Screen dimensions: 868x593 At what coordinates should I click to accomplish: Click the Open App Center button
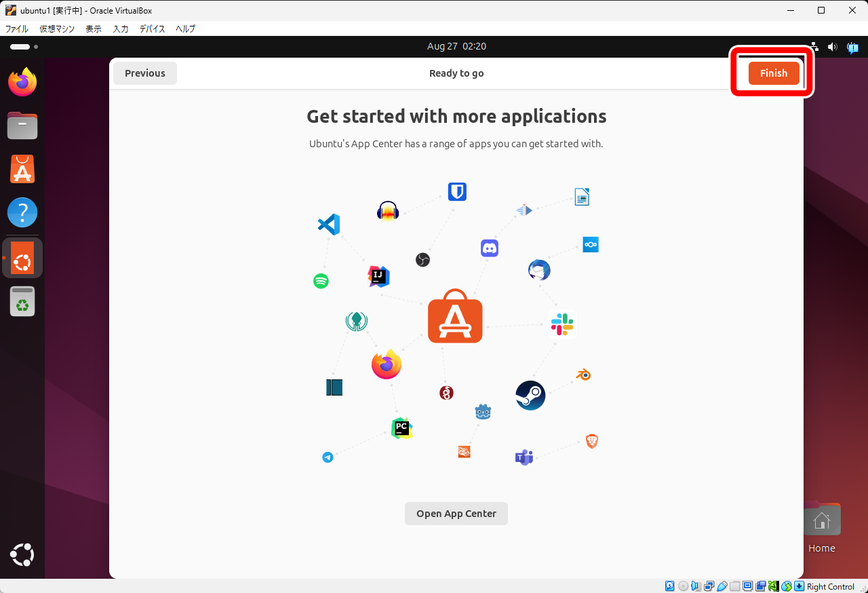(456, 514)
